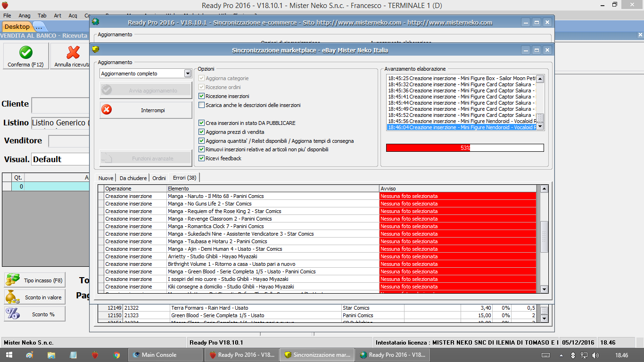Toggle Rimuovi inserzioni relative ad articoli checkbox
The width and height of the screenshot is (644, 362).
tap(202, 149)
